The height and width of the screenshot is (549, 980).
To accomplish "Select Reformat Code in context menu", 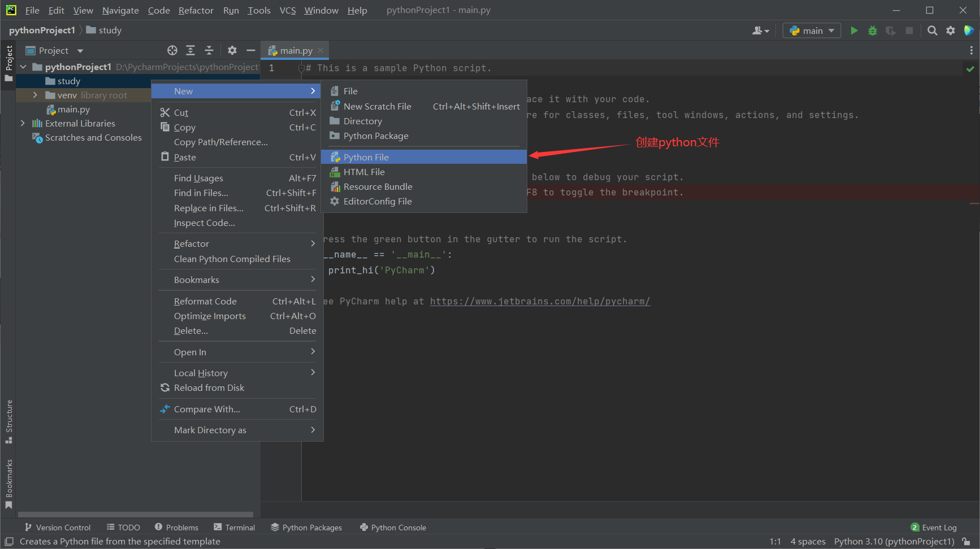I will click(237, 301).
